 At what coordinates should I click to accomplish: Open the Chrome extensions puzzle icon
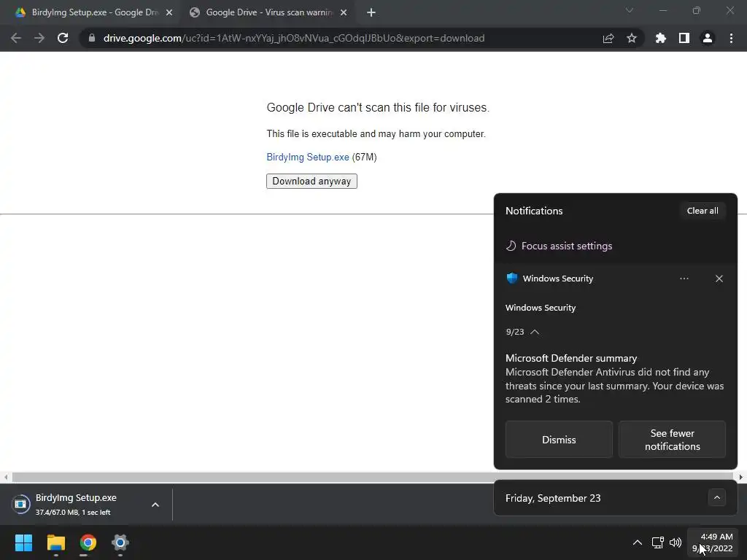[x=661, y=38]
